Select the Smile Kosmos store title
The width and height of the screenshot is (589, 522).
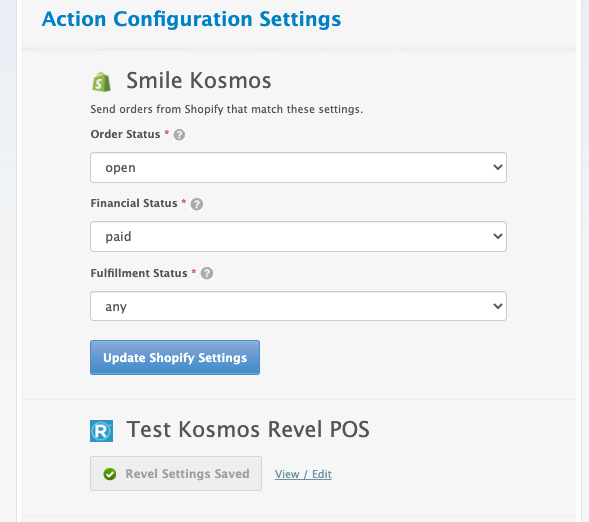tap(199, 80)
